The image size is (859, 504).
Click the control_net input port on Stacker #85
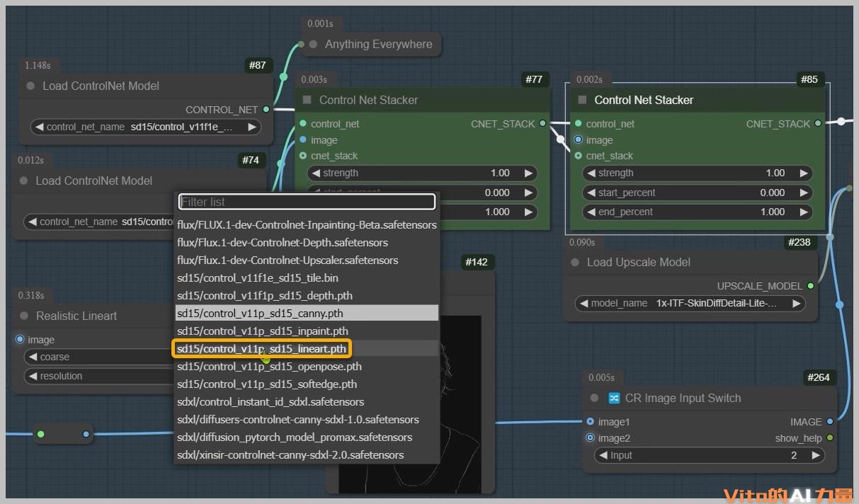(579, 123)
